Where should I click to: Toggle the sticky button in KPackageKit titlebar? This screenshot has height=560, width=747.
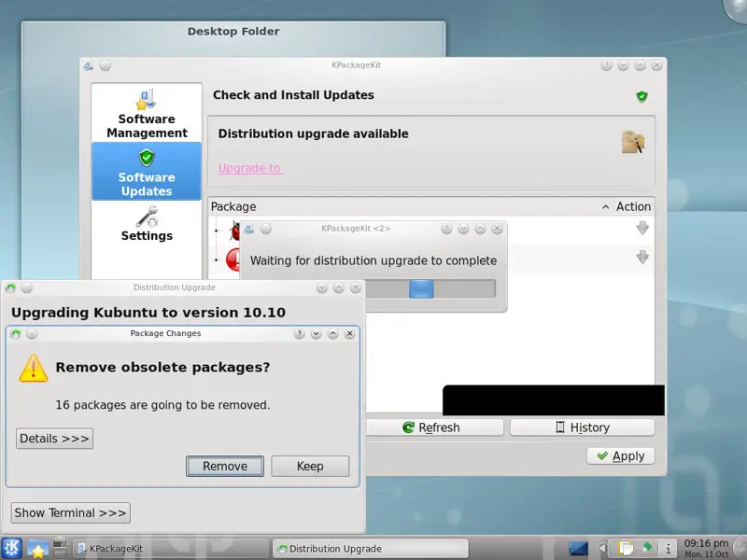pos(106,65)
